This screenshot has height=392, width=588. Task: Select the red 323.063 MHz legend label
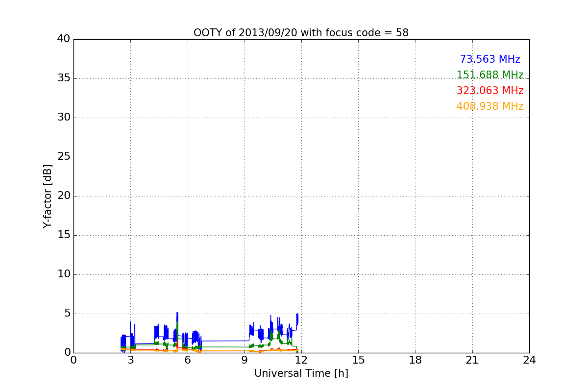490,91
